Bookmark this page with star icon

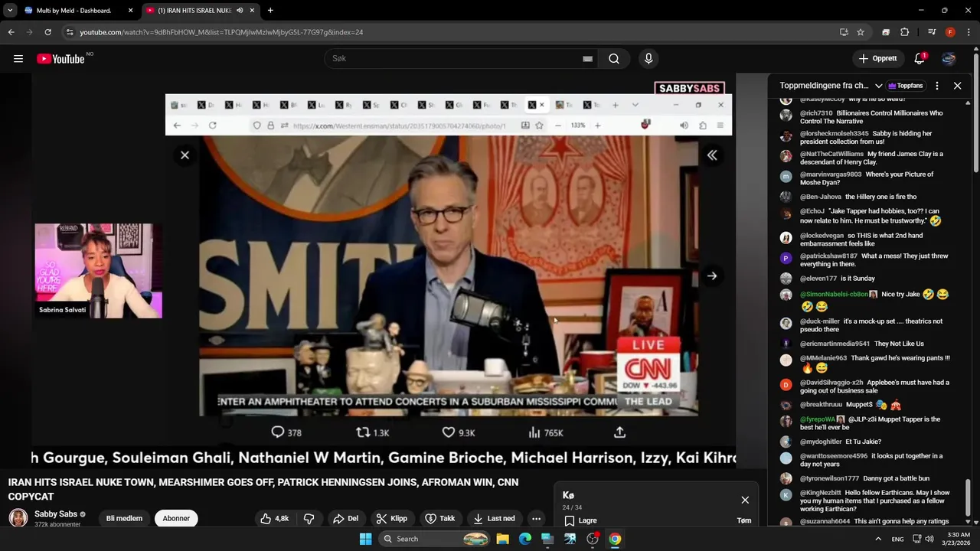point(861,32)
